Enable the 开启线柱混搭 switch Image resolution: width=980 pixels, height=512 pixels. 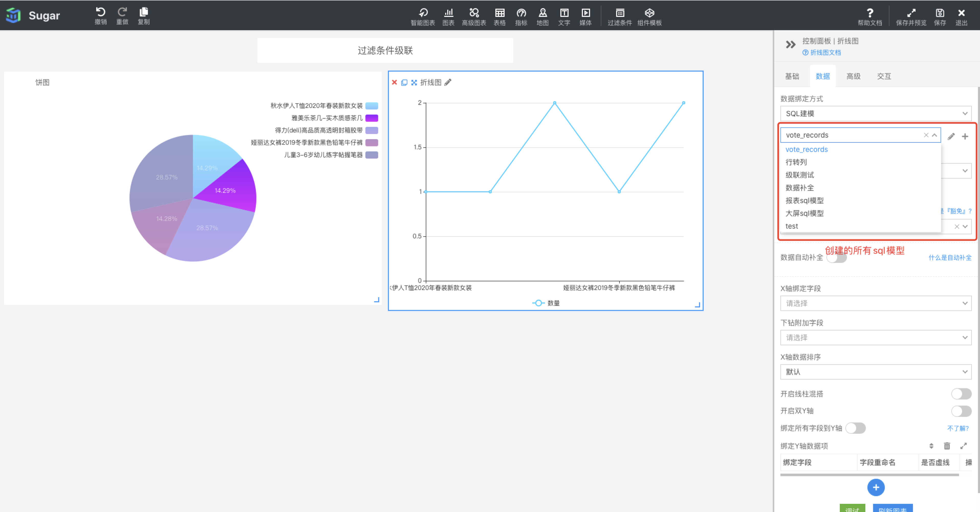point(961,394)
